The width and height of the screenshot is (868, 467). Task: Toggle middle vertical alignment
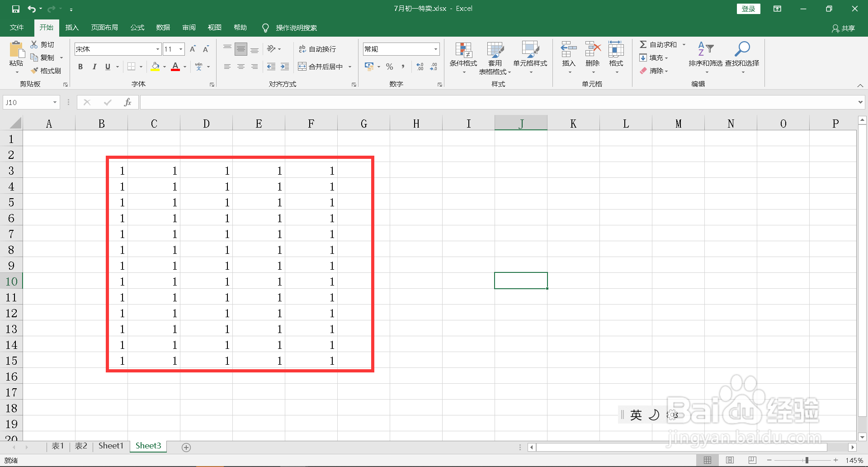pos(241,49)
